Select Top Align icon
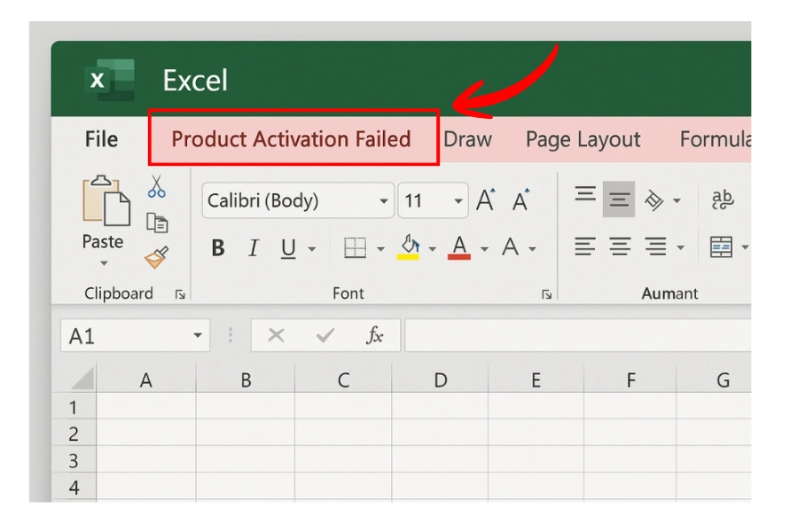This screenshot has height=532, width=798. coord(585,194)
